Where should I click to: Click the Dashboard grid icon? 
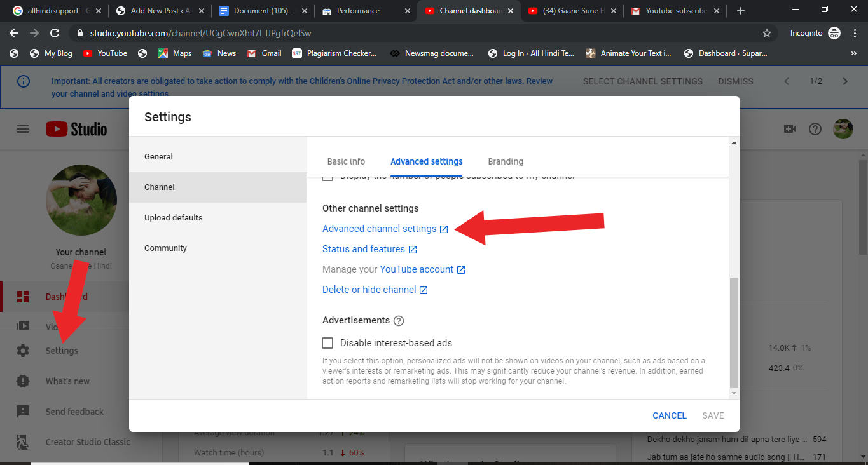click(23, 297)
